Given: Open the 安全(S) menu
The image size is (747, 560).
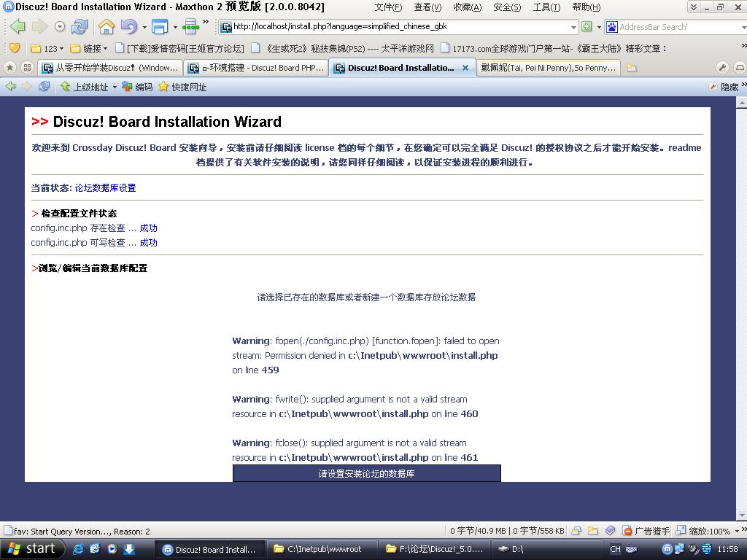Looking at the screenshot, I should (507, 7).
